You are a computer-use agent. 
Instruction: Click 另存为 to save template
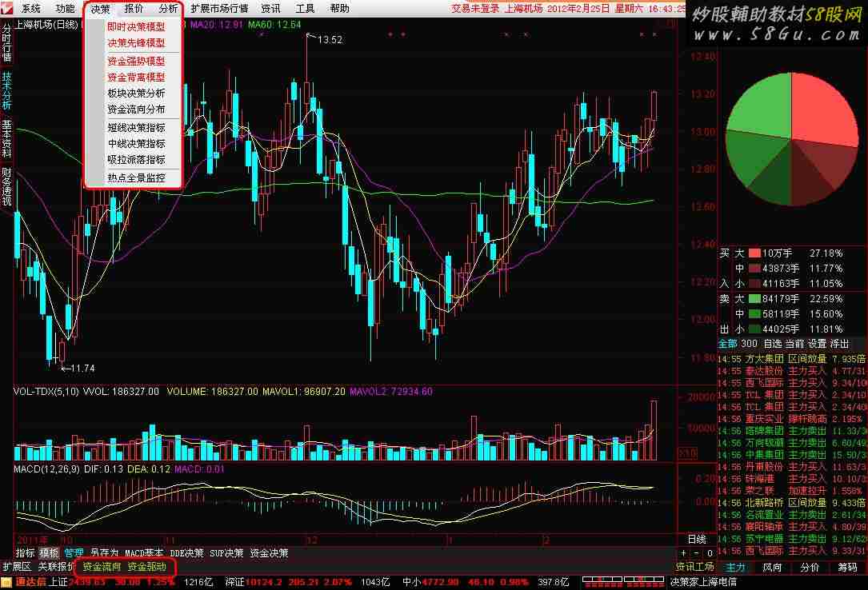(104, 553)
